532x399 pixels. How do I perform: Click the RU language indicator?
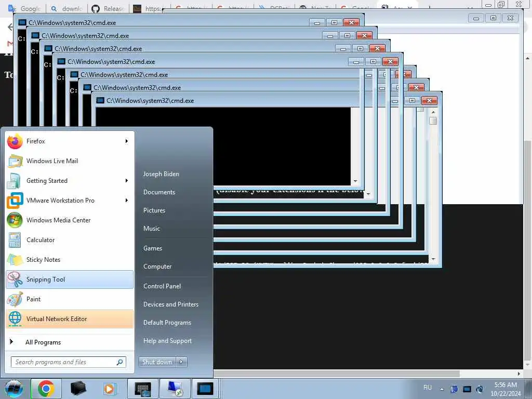(428, 388)
